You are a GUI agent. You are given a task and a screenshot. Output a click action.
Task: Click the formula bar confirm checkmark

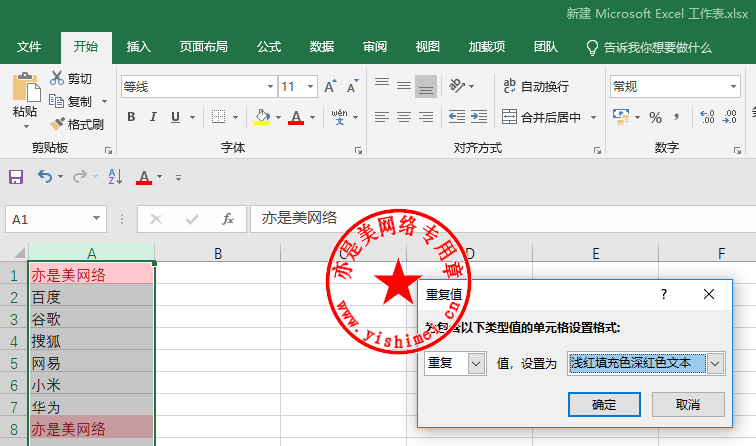tap(192, 219)
